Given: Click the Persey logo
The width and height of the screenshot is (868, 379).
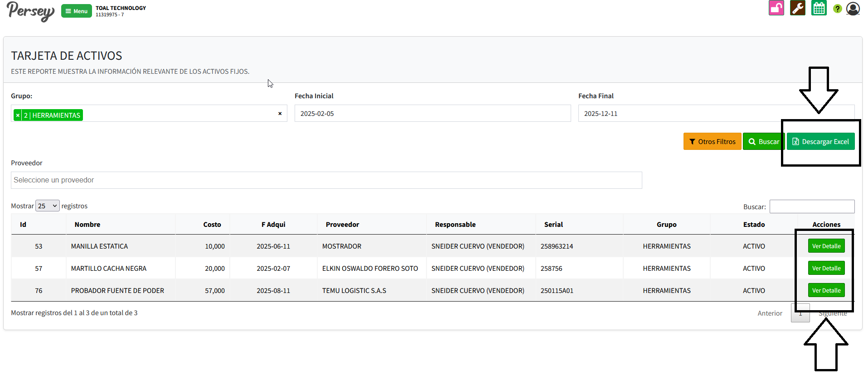Looking at the screenshot, I should click(30, 11).
